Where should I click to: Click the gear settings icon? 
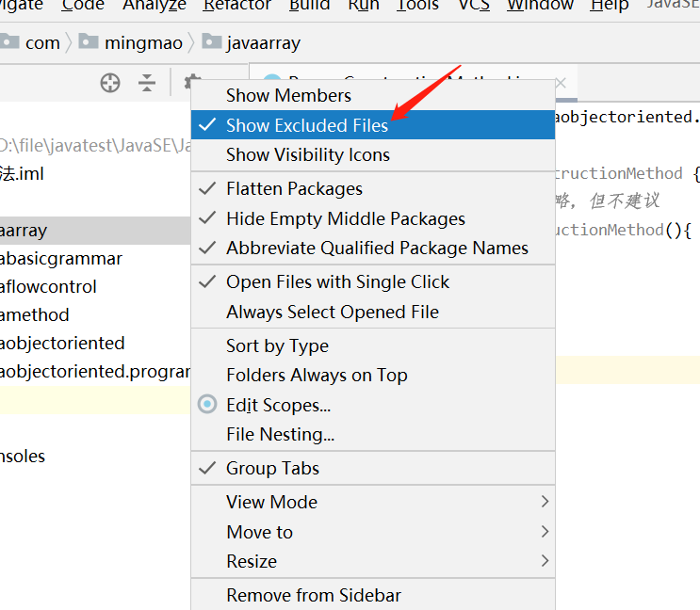(x=191, y=82)
